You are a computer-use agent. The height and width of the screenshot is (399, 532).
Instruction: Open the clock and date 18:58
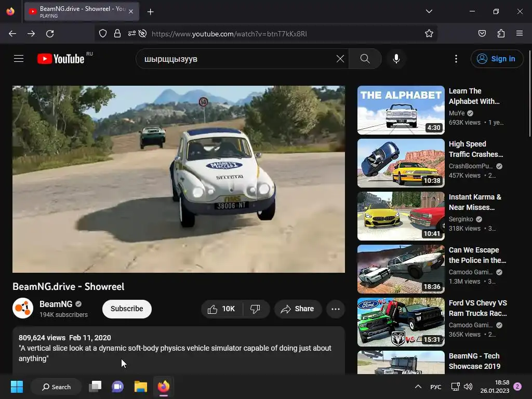(495, 387)
